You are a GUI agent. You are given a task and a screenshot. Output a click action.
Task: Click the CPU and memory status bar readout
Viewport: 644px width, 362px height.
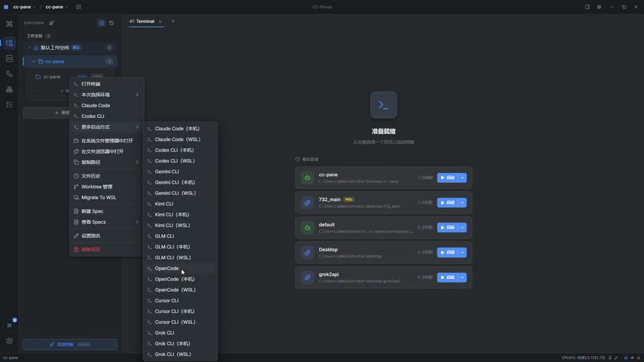point(583,358)
